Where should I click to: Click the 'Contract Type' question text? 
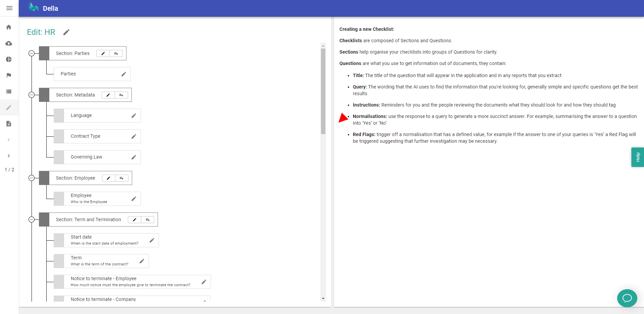[86, 136]
